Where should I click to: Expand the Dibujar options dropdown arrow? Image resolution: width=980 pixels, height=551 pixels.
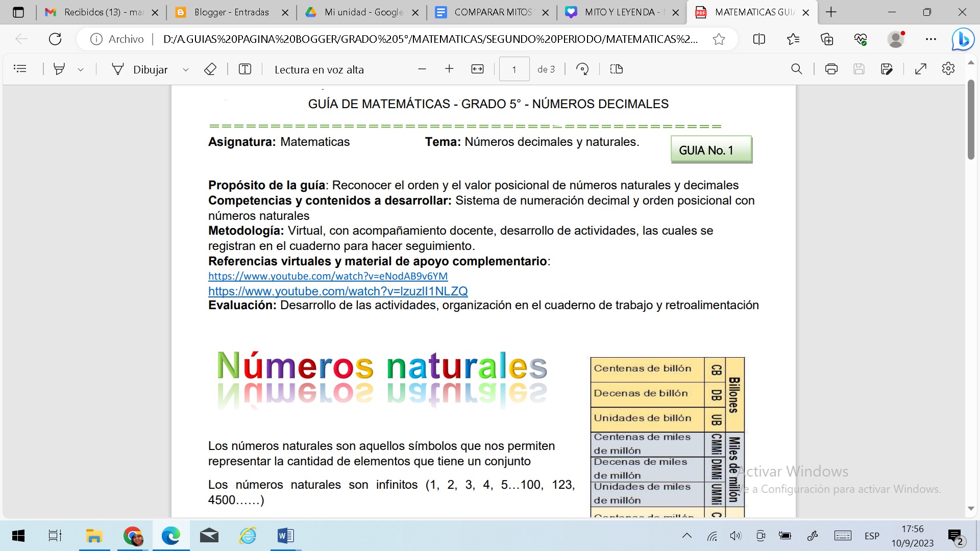[x=186, y=69]
